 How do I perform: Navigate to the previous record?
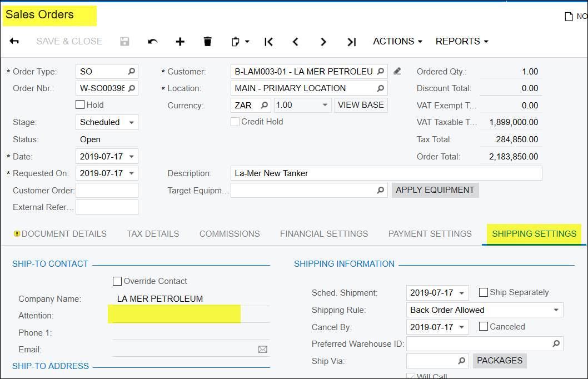click(296, 42)
